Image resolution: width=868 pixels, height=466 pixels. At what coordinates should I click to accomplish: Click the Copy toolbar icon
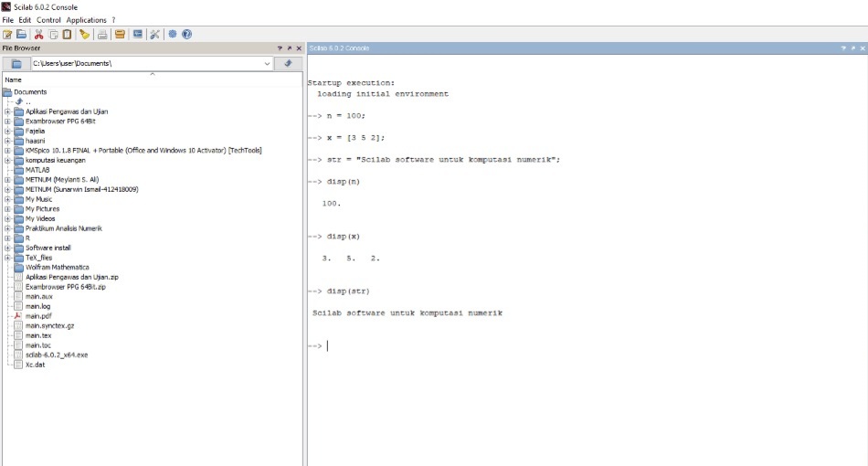point(53,35)
